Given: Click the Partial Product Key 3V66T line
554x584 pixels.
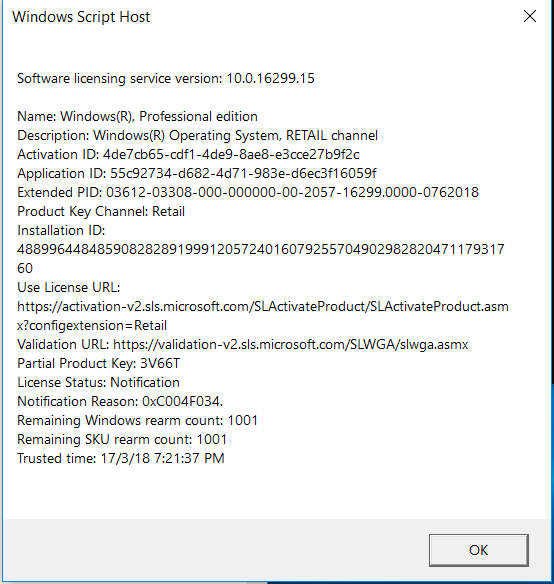Looking at the screenshot, I should click(99, 364).
